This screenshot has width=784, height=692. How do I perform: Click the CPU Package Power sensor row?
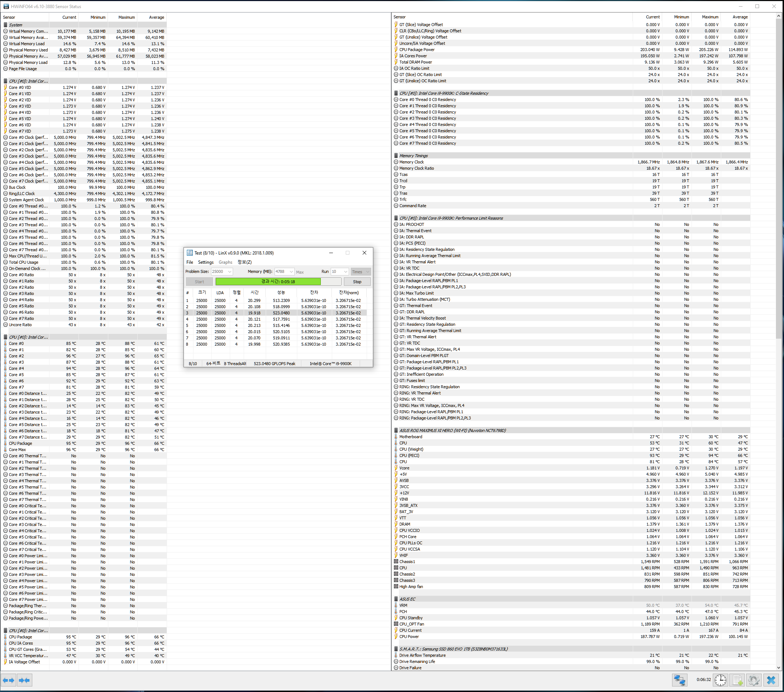tap(417, 50)
